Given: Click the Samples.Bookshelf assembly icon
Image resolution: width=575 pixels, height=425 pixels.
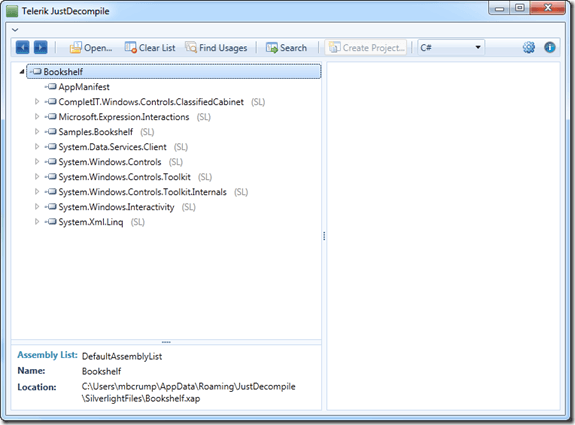Looking at the screenshot, I should (51, 132).
